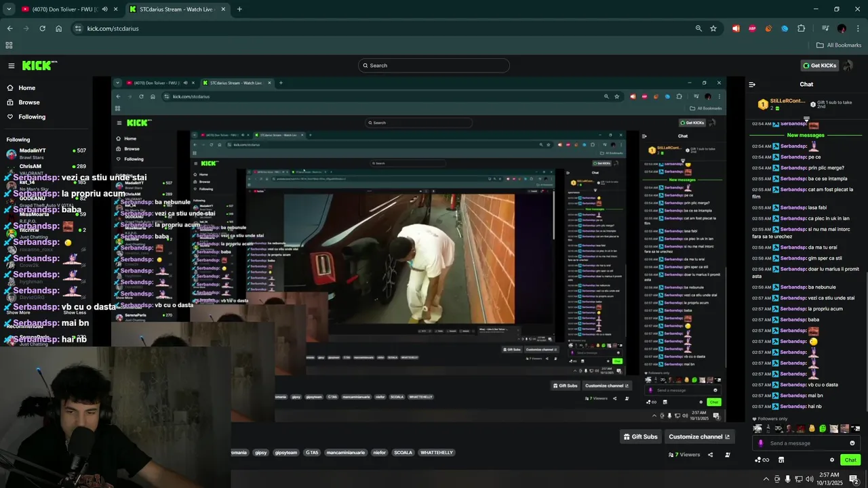Toggle Windows volume icon in tray
This screenshot has height=488, width=868.
pyautogui.click(x=809, y=479)
